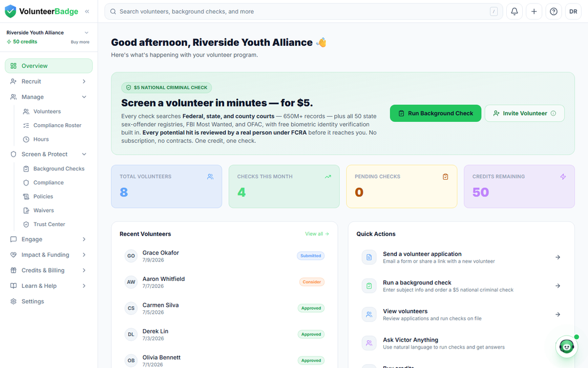Open the help question-mark icon
The image size is (588, 368).
point(553,11)
